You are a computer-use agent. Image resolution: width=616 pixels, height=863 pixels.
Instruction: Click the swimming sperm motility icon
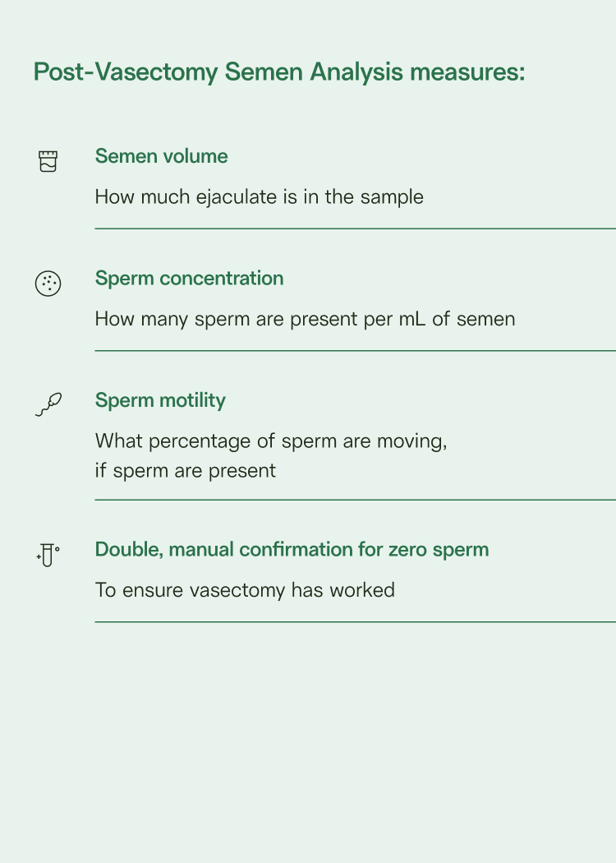coord(48,404)
